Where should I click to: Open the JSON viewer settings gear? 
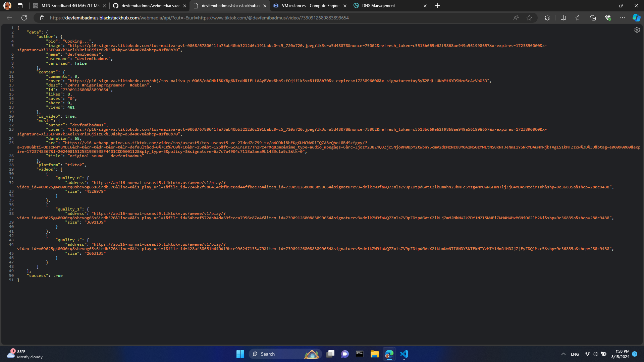coord(637,30)
